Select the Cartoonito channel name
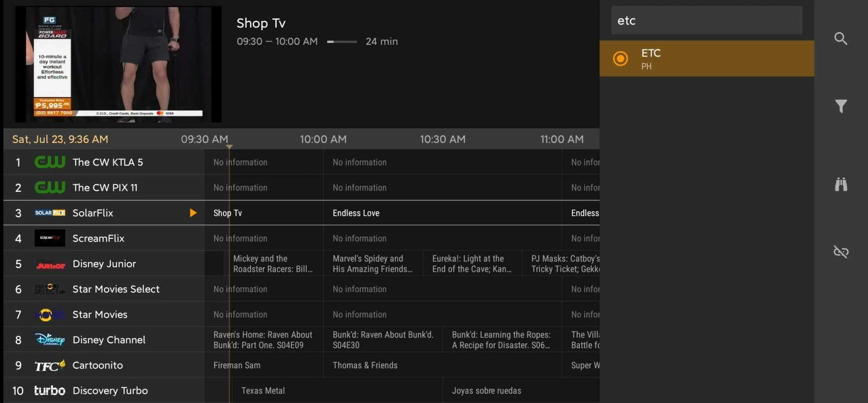The height and width of the screenshot is (403, 868). pyautogui.click(x=98, y=365)
